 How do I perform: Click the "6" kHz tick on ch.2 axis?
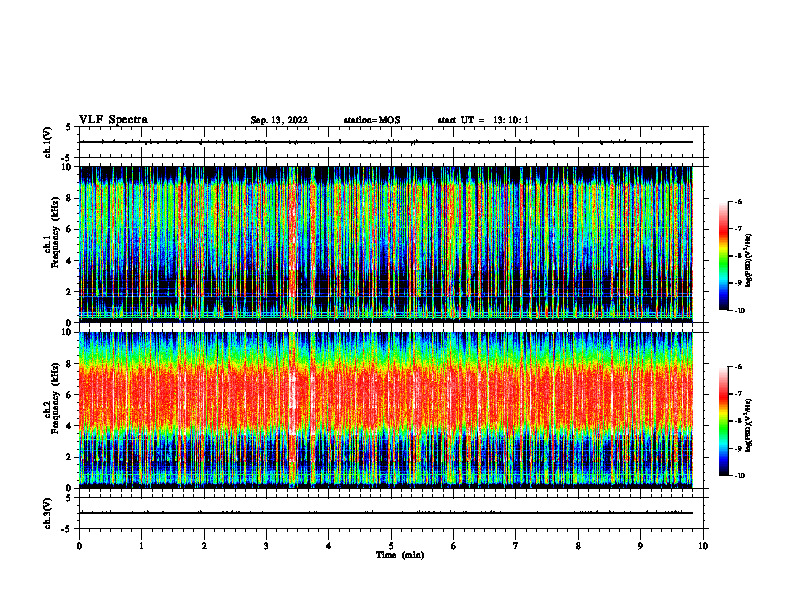tap(70, 395)
